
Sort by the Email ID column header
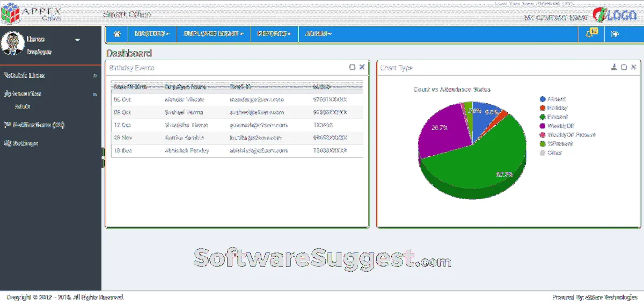click(x=241, y=86)
